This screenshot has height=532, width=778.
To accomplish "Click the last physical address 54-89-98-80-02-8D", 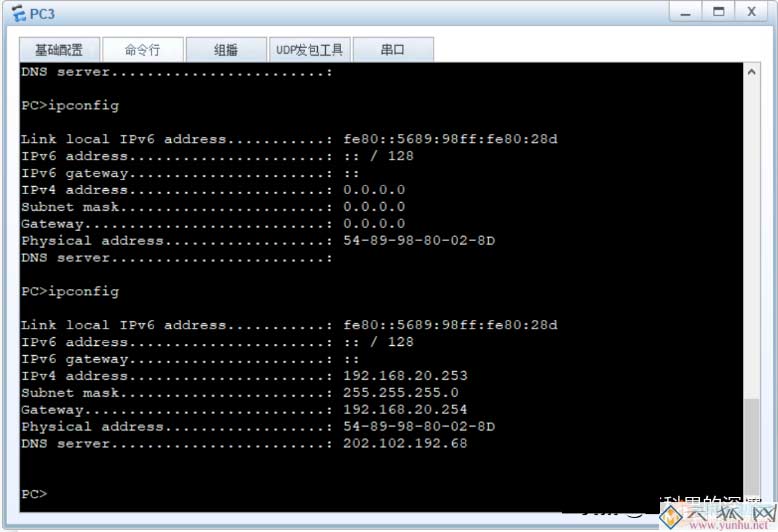I will click(419, 426).
